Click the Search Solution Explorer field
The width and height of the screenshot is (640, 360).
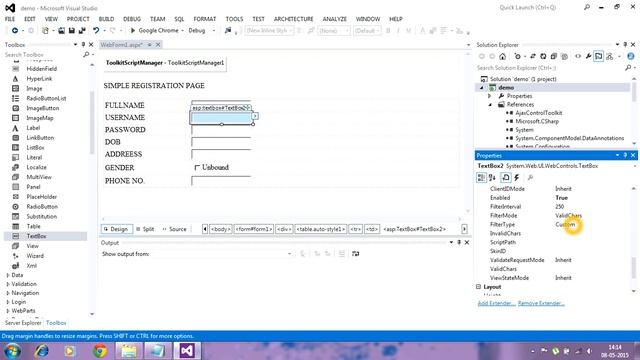551,68
